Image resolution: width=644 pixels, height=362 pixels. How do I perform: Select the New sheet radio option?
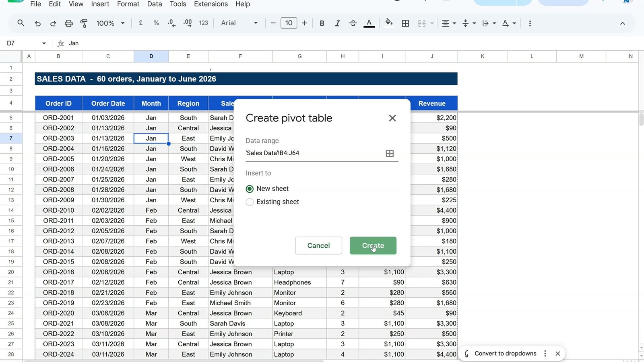[250, 189]
